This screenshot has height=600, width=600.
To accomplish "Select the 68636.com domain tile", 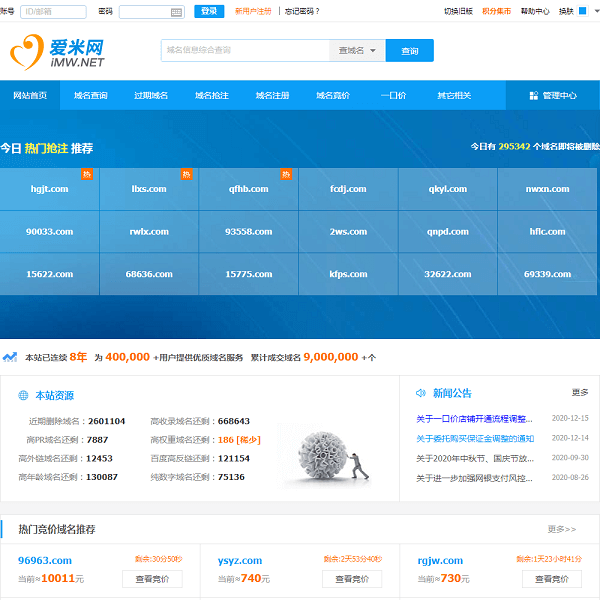I will click(149, 274).
